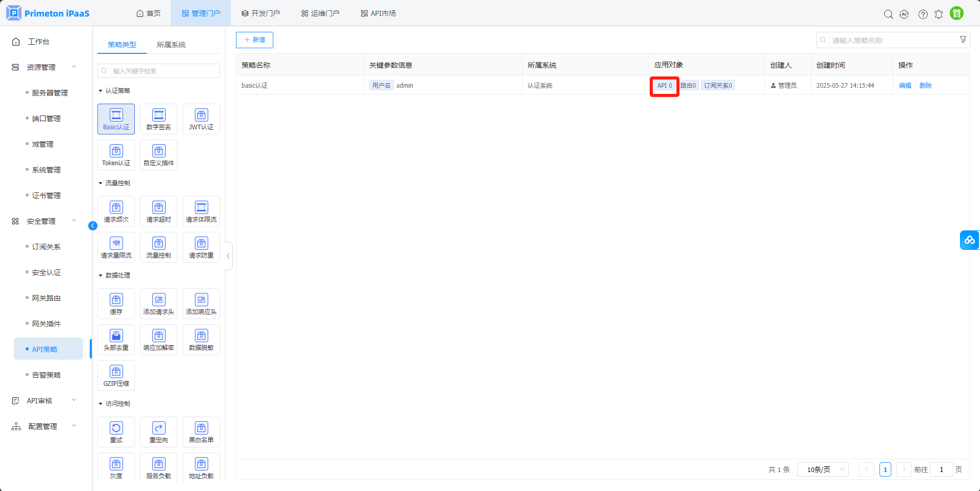
Task: Click the 编辑 link for basic认证
Action: (x=905, y=86)
